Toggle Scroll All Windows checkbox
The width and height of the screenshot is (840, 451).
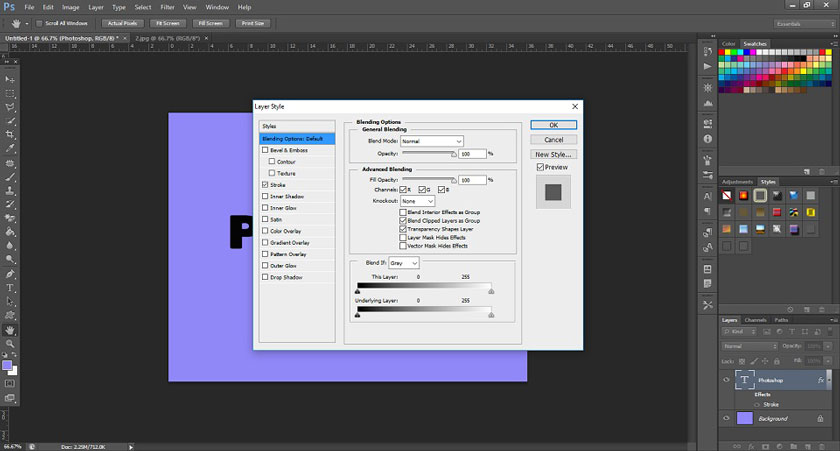[39, 23]
